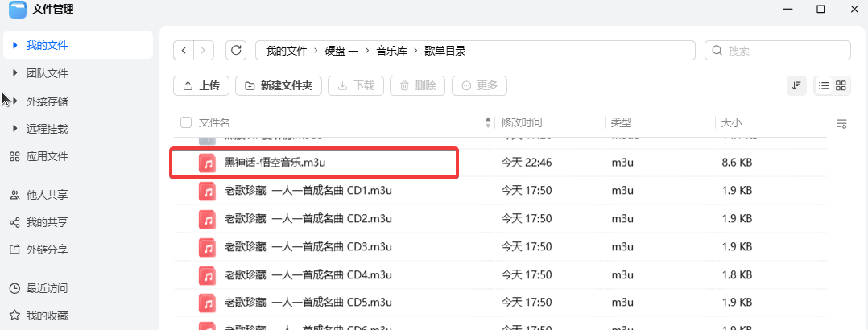Click the 最近访问 clock icon
The width and height of the screenshot is (868, 330).
point(15,288)
